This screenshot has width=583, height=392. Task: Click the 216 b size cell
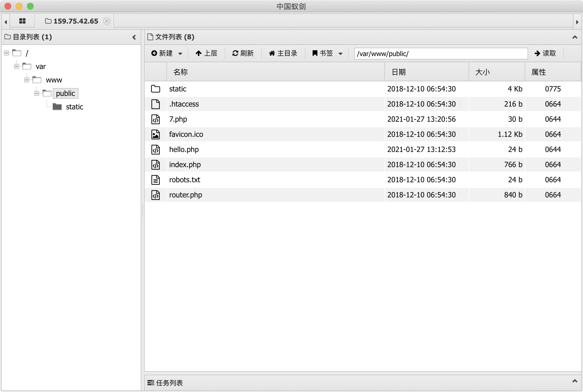513,104
